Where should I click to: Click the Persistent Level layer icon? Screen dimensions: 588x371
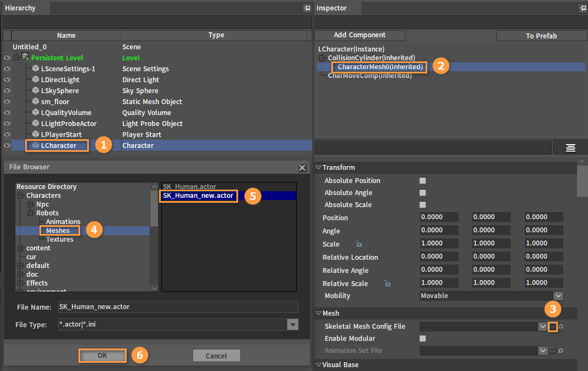point(25,57)
